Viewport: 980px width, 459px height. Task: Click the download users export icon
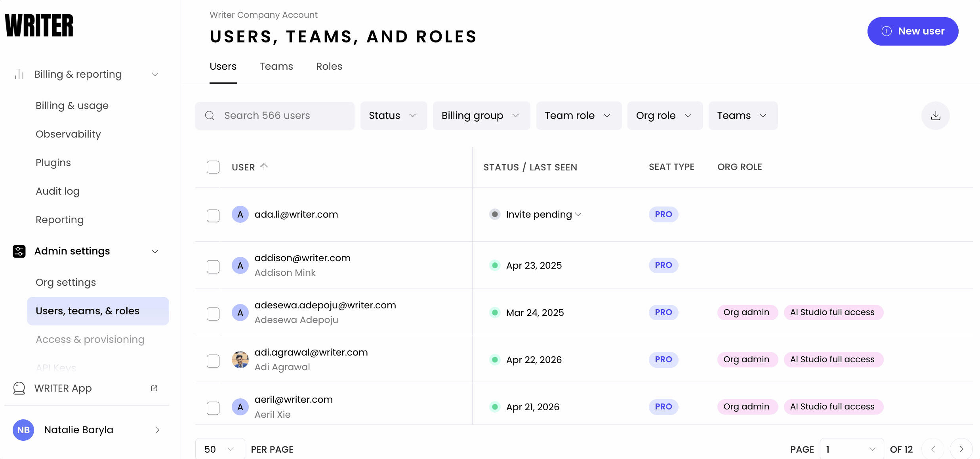tap(935, 116)
